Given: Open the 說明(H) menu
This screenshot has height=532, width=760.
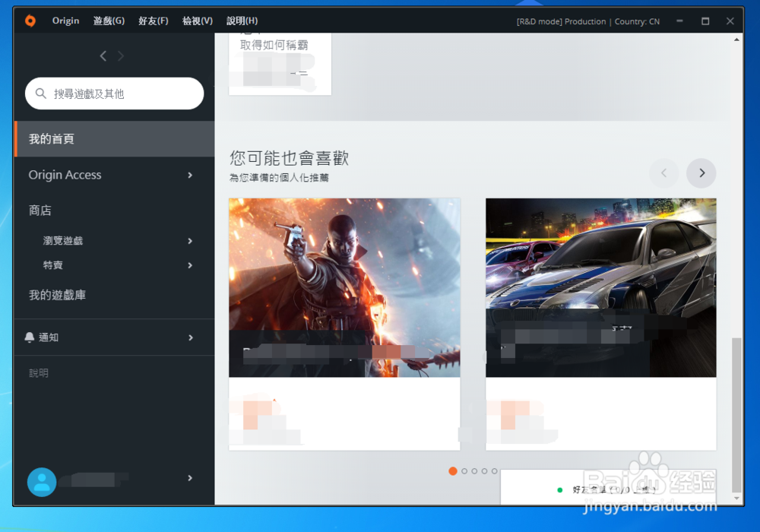Looking at the screenshot, I should pyautogui.click(x=242, y=21).
